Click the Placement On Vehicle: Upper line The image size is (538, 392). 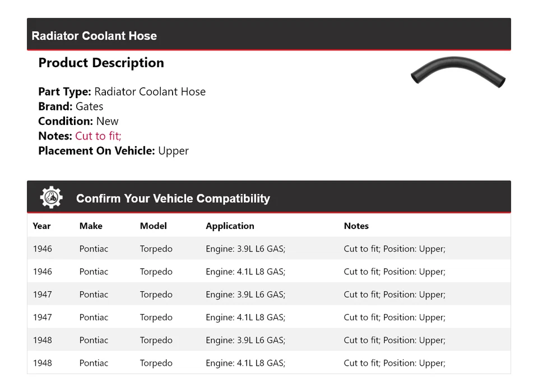tap(113, 151)
